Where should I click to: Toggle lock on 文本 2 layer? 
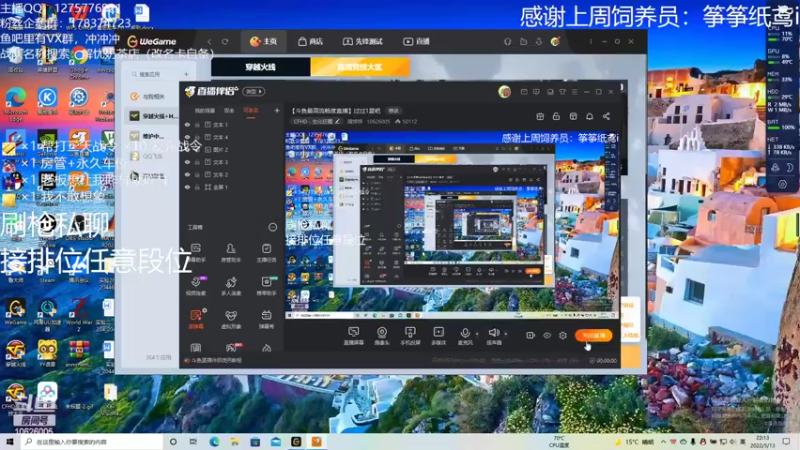click(x=197, y=174)
